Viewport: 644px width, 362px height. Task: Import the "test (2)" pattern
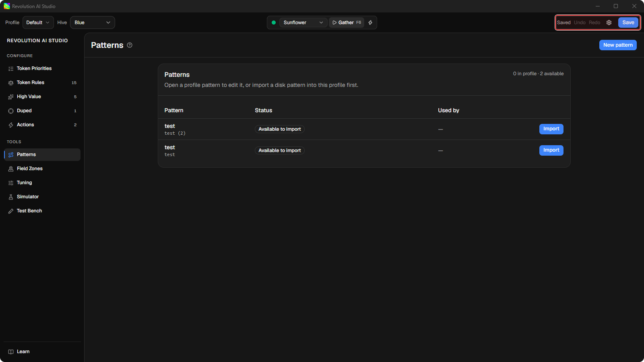551,129
